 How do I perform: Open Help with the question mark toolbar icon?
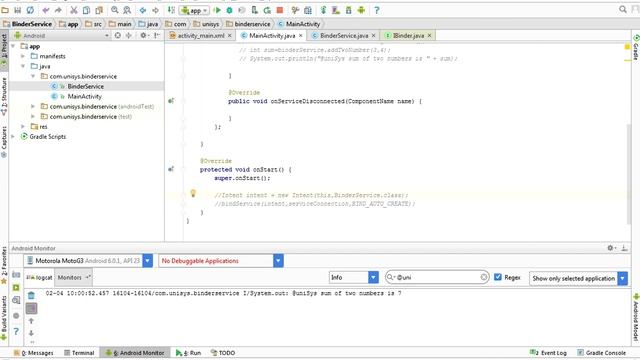point(376,10)
